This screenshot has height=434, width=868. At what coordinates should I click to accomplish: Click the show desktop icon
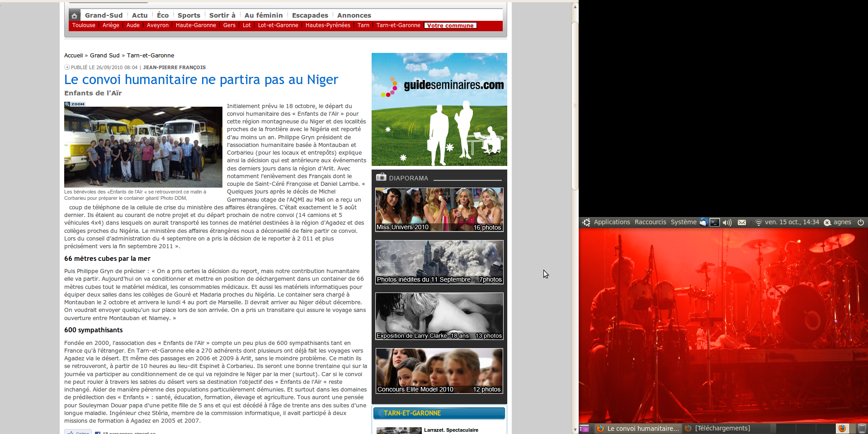coord(584,428)
